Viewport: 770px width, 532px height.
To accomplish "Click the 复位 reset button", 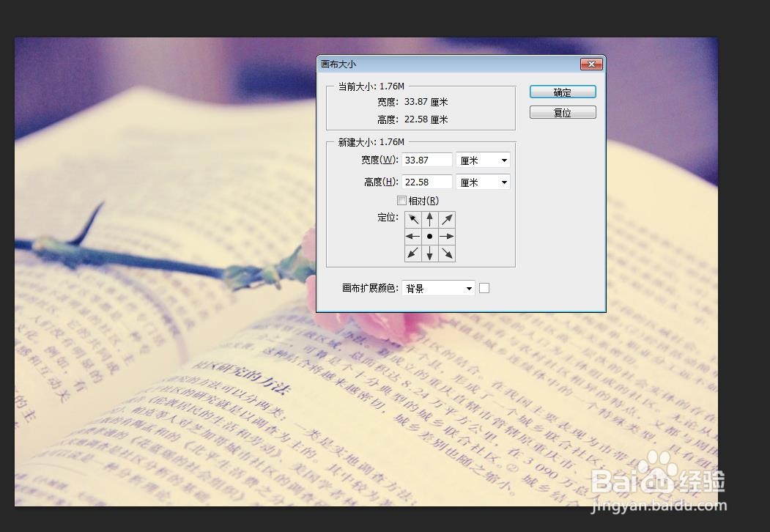I will click(563, 113).
